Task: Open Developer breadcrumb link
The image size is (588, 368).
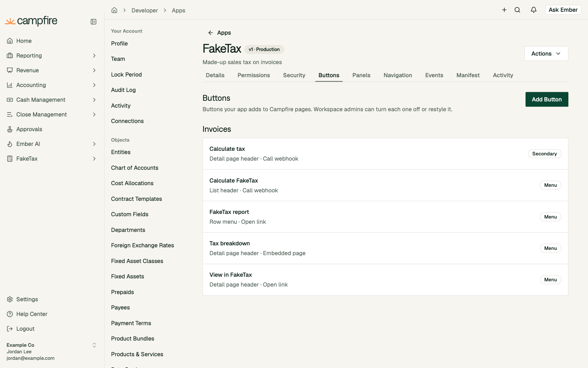Action: 145,10
